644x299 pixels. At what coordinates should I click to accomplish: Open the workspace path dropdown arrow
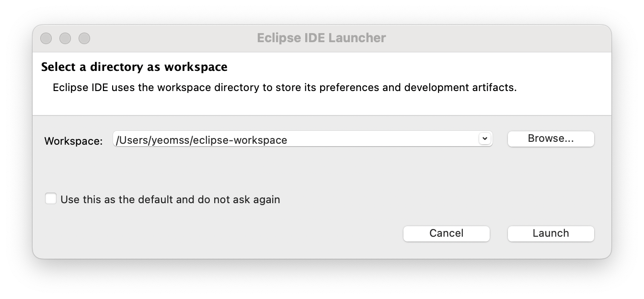(484, 138)
